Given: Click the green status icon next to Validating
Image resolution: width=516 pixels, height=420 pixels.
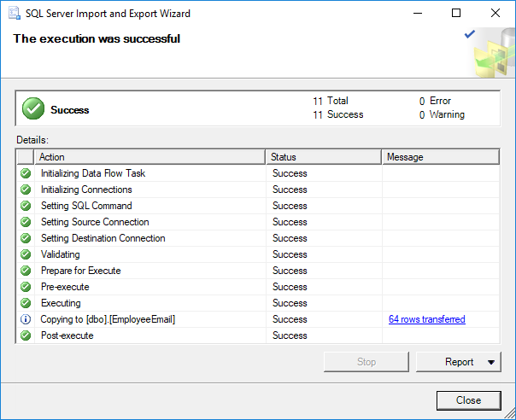Looking at the screenshot, I should (26, 254).
